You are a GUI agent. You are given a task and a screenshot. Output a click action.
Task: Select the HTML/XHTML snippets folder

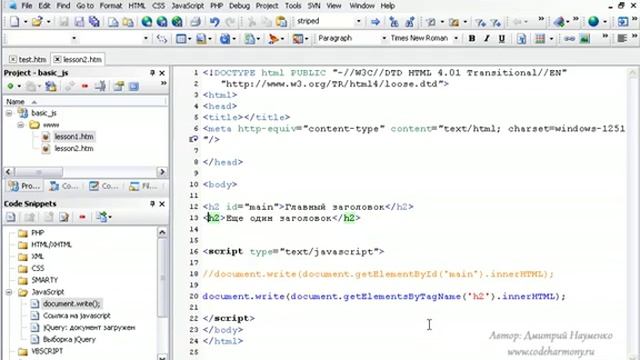pos(51,244)
